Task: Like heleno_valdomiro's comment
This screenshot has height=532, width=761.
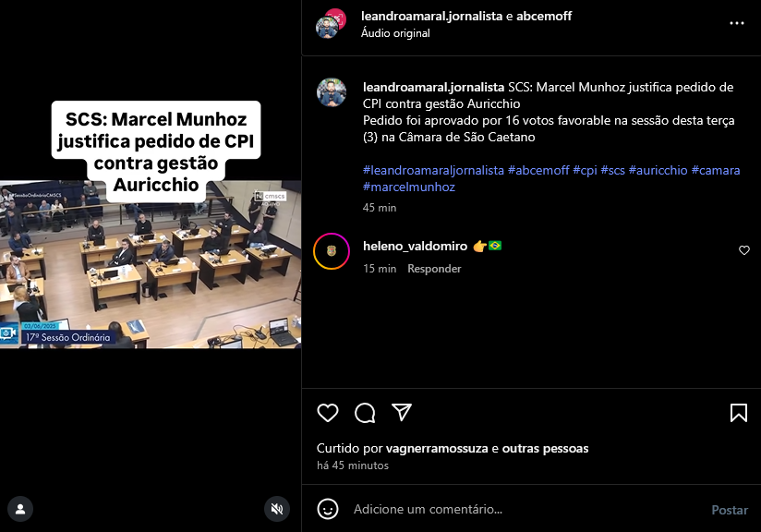Action: coord(744,250)
